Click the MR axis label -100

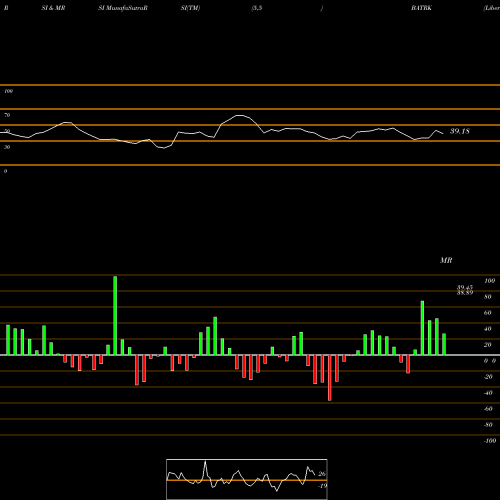point(490,441)
